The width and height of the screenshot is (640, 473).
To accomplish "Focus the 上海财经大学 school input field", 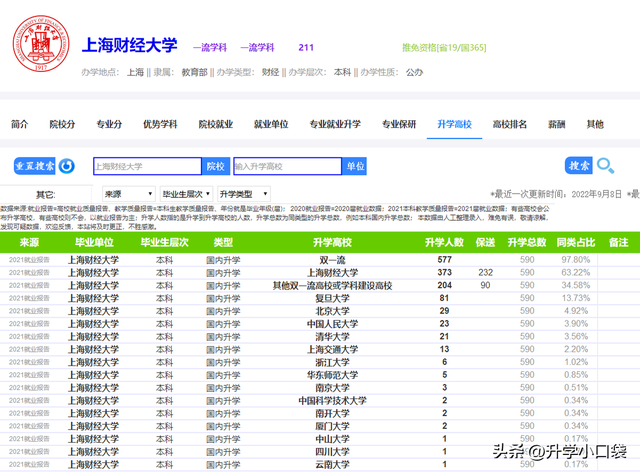I will (147, 167).
